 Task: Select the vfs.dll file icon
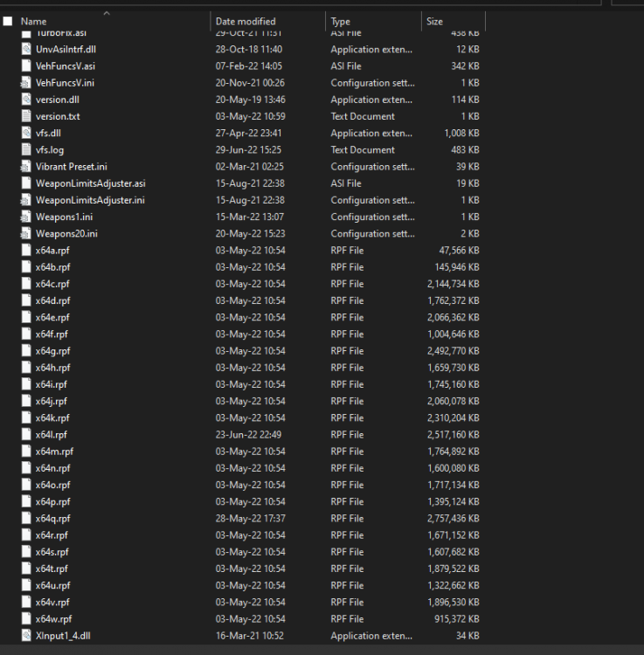click(26, 133)
